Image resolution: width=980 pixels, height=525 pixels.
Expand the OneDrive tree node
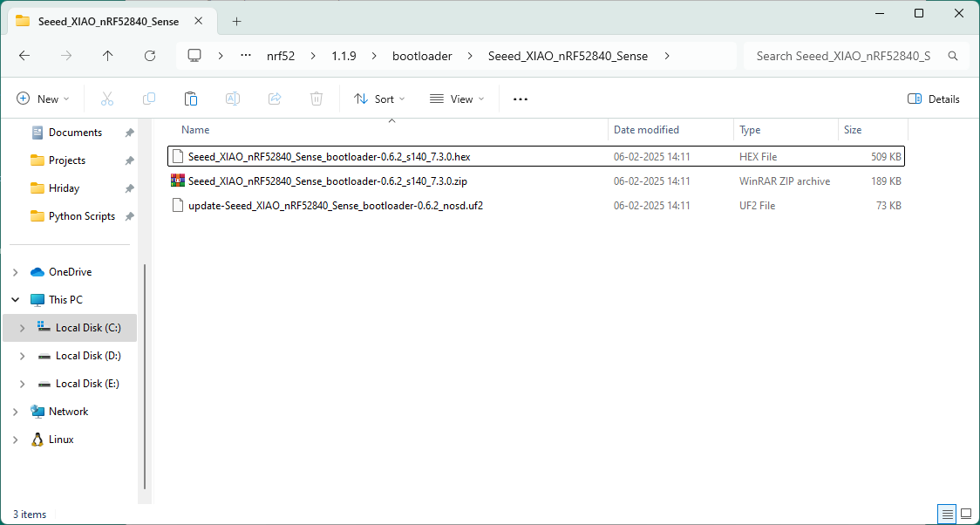(16, 272)
